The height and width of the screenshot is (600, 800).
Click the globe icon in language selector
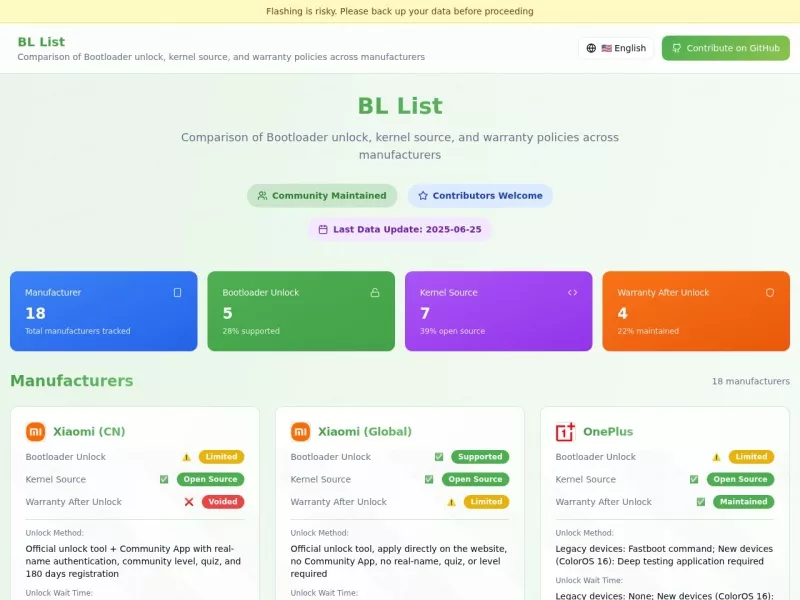click(x=591, y=48)
